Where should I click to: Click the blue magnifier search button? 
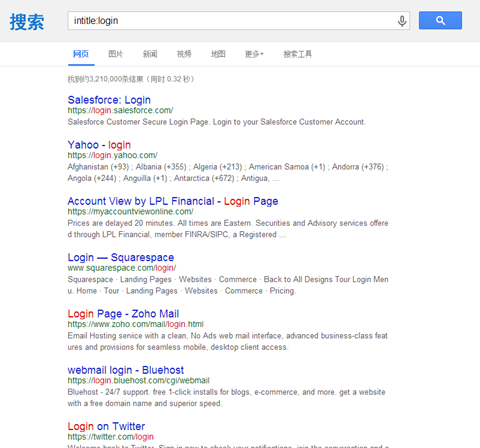[x=440, y=20]
